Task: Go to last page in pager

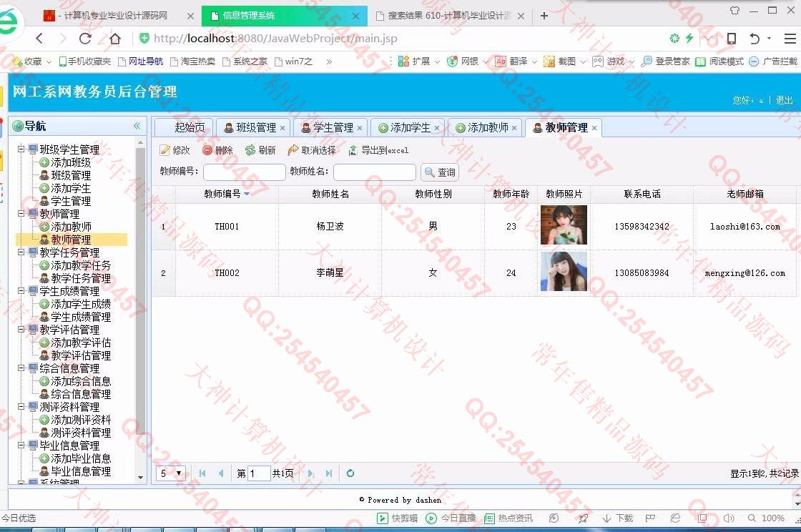Action: [328, 473]
